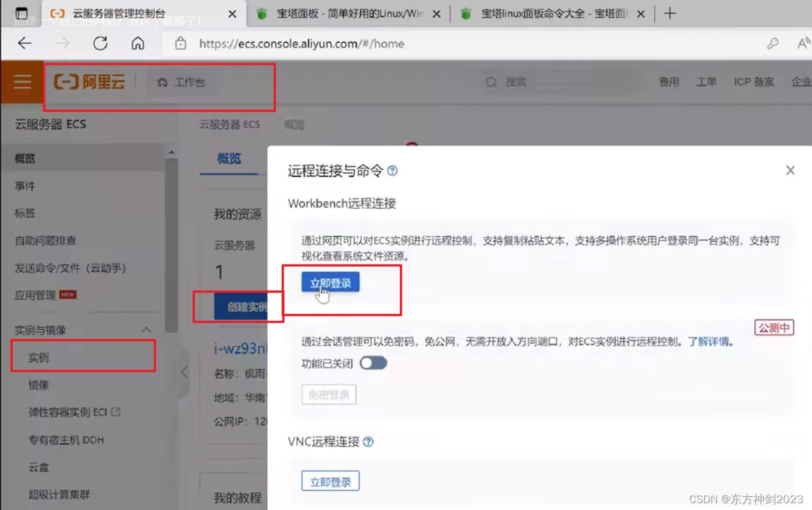Close the 远程连接与命令 dialog
Screen dimensions: 812x510
pyautogui.click(x=790, y=170)
